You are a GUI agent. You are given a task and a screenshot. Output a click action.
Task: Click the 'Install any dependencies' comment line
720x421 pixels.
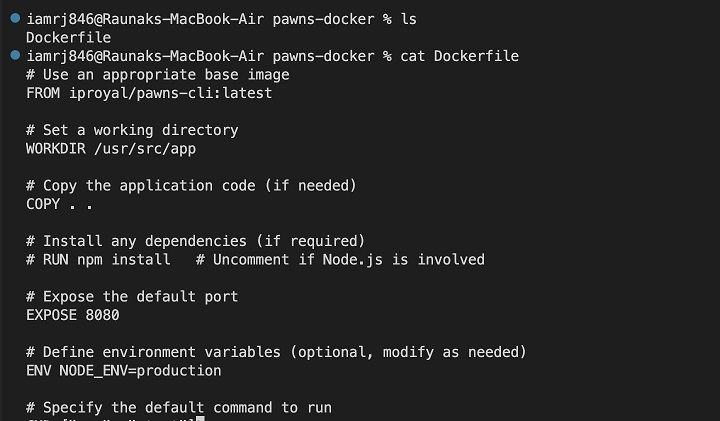tap(195, 241)
